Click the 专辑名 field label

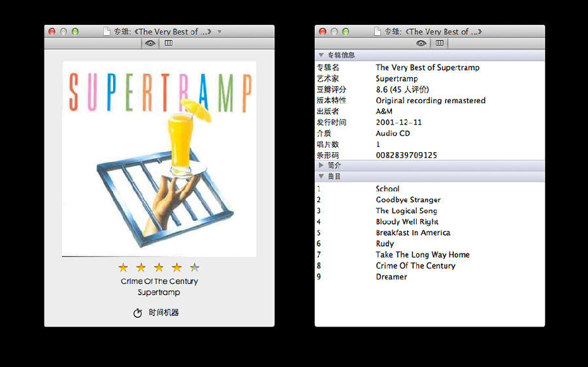(328, 67)
